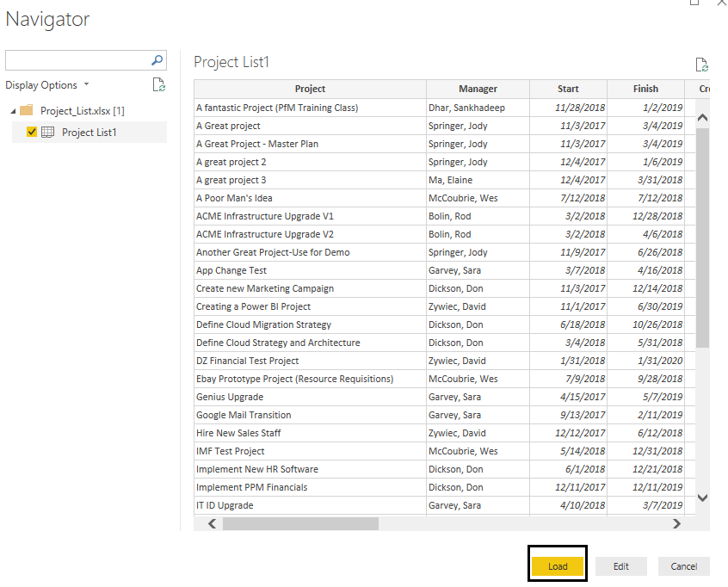This screenshot has width=728, height=587.
Task: Collapse the Project_List.xlsx tree node
Action: coord(13,111)
